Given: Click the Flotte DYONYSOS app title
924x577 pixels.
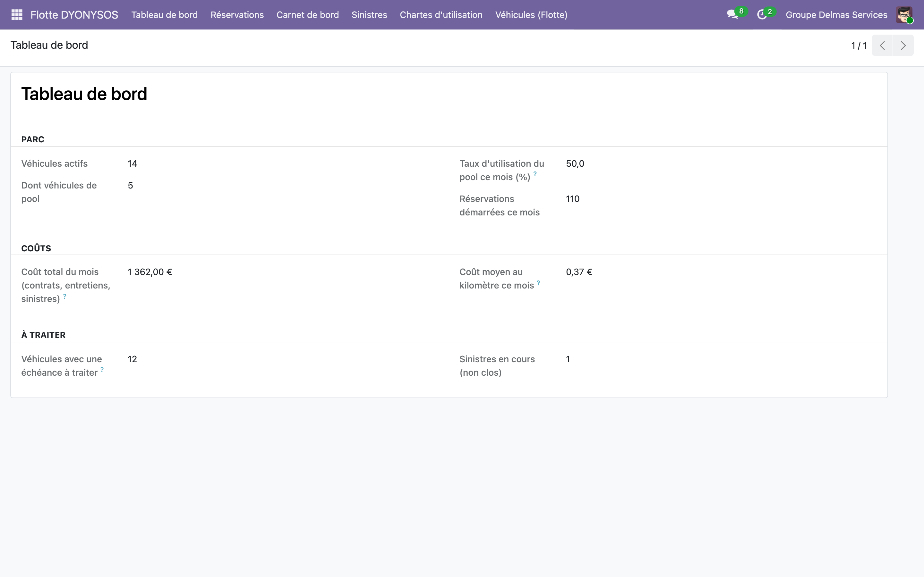Looking at the screenshot, I should click(74, 15).
